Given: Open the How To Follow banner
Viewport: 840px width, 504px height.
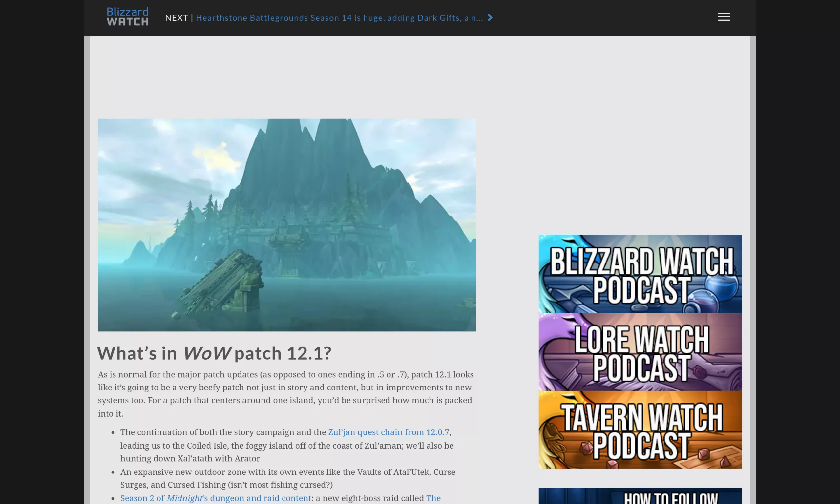Looking at the screenshot, I should [x=640, y=496].
